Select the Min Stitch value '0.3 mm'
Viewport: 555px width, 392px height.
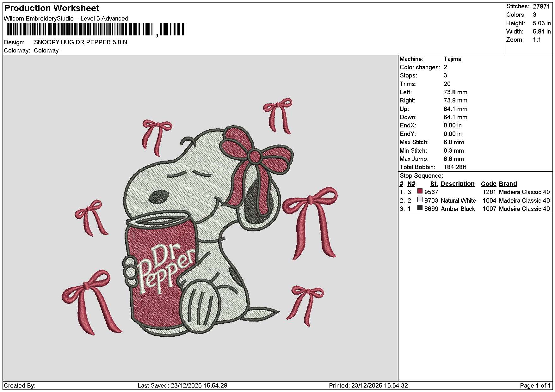(454, 151)
